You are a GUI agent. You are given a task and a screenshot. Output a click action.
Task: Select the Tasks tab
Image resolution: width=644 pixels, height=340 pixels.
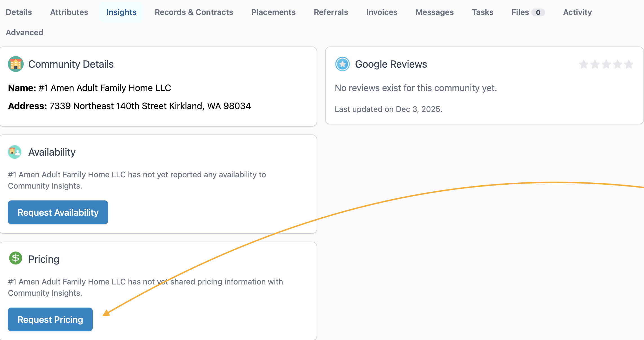[x=483, y=12]
